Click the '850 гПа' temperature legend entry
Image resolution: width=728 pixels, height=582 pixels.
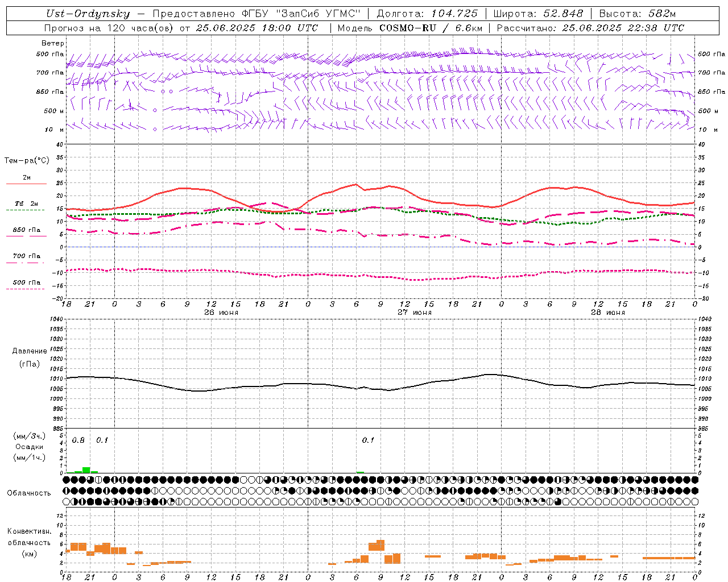(26, 230)
